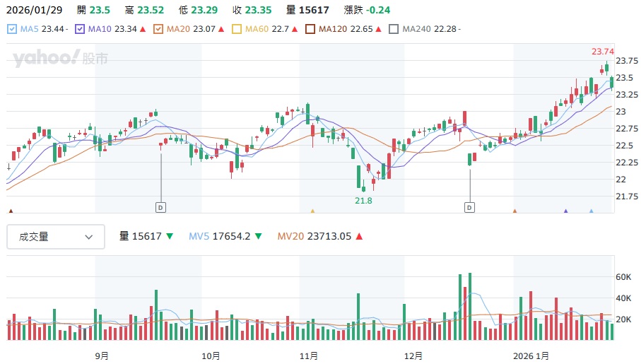Toggle the MA5 moving average checkbox
The image size is (641, 364).
click(11, 29)
